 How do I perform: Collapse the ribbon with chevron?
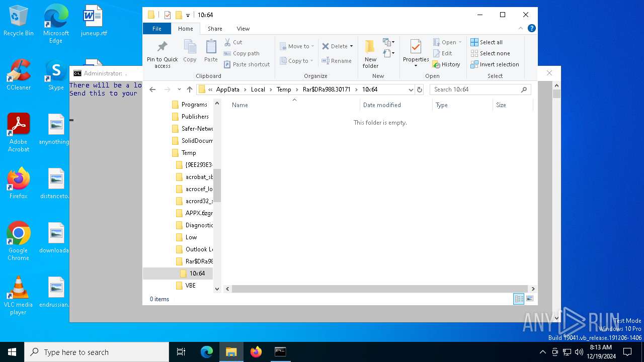(521, 29)
